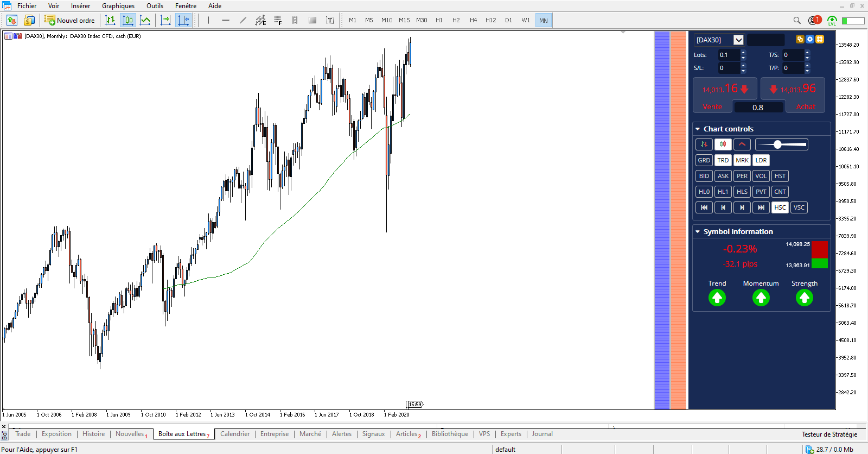Toggle the GRD grid button
Screen dimensions: 868x454
coord(704,160)
